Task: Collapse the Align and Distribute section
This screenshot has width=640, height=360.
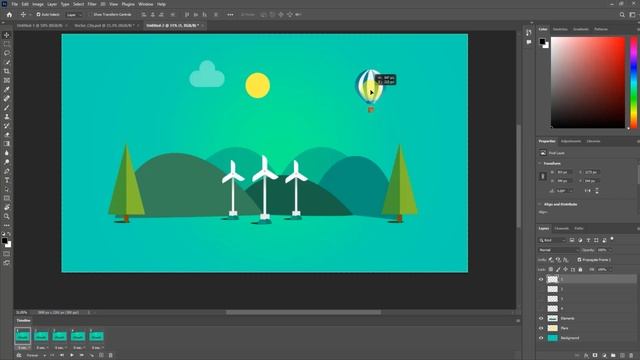Action: point(540,204)
